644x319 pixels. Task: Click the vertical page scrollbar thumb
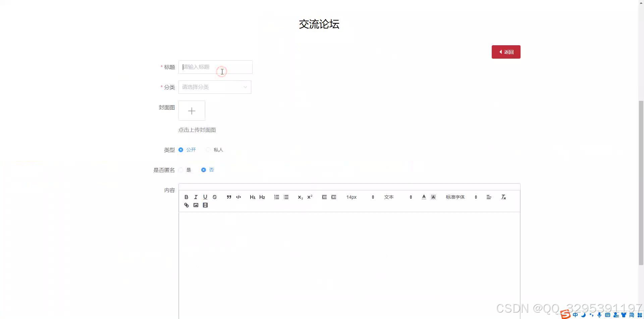click(641, 183)
